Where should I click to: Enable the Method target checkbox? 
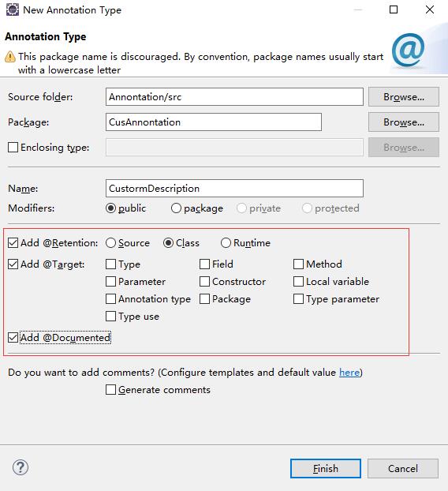click(298, 264)
